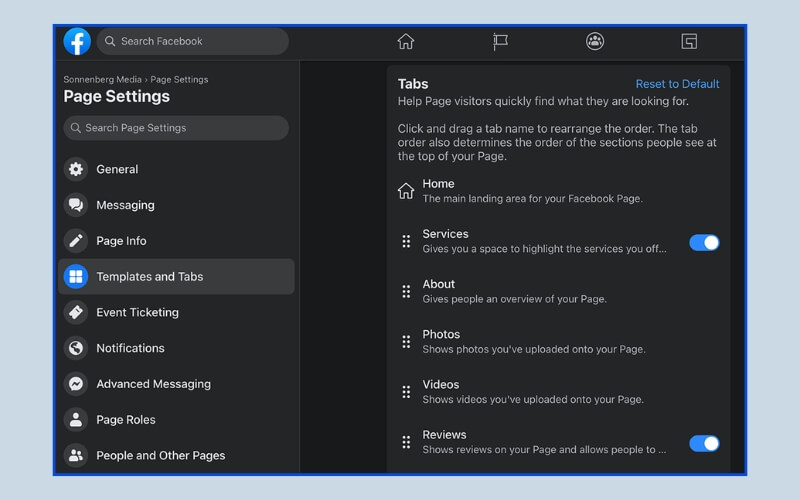Click the drag handle beside About
Image resolution: width=800 pixels, height=500 pixels.
tap(406, 291)
